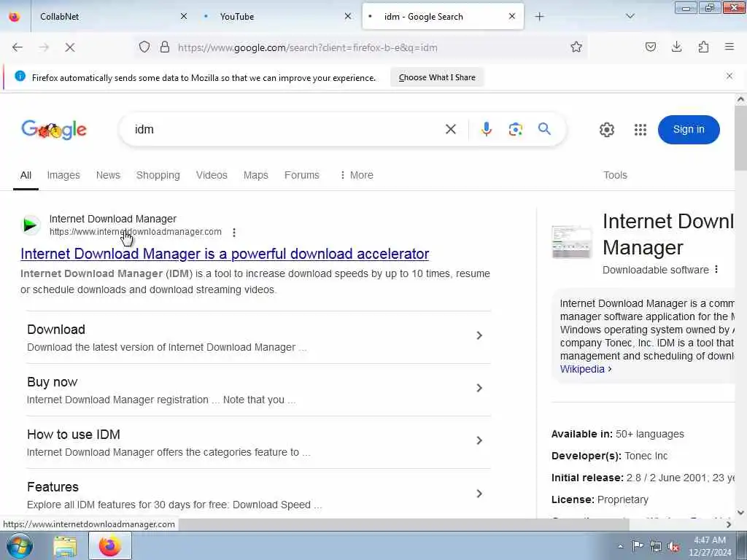Open the Wikipedia link in panel
The height and width of the screenshot is (560, 747).
pos(586,369)
